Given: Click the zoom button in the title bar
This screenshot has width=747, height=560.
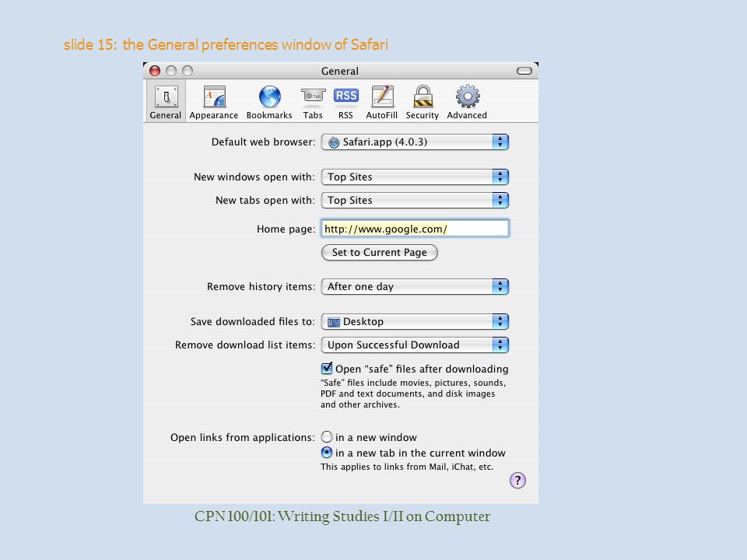Looking at the screenshot, I should pyautogui.click(x=188, y=71).
